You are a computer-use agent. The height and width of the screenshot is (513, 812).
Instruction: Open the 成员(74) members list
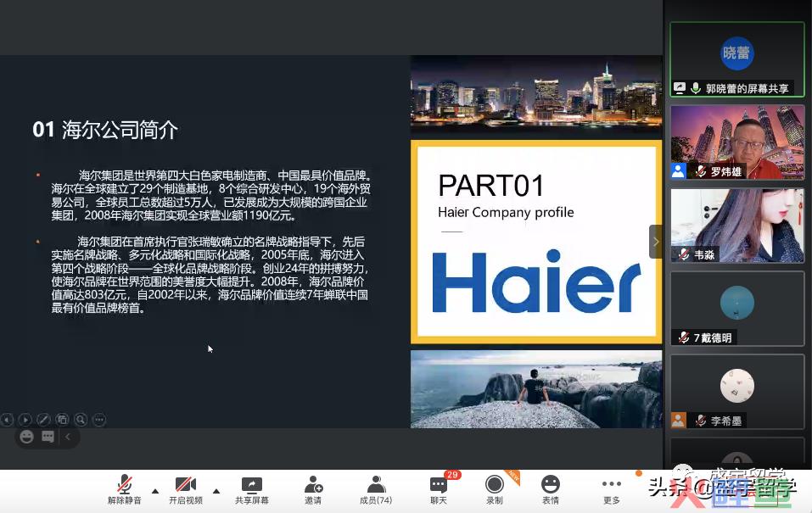coord(376,490)
